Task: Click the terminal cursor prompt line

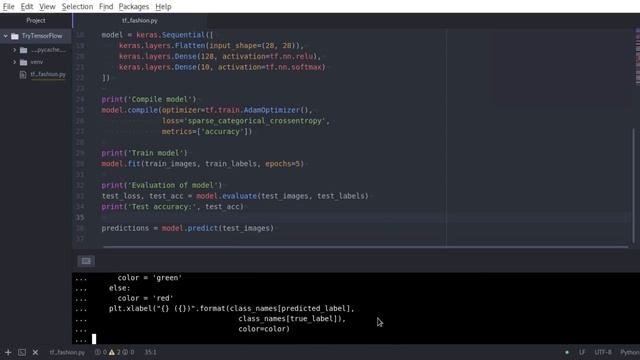Action: pos(93,339)
